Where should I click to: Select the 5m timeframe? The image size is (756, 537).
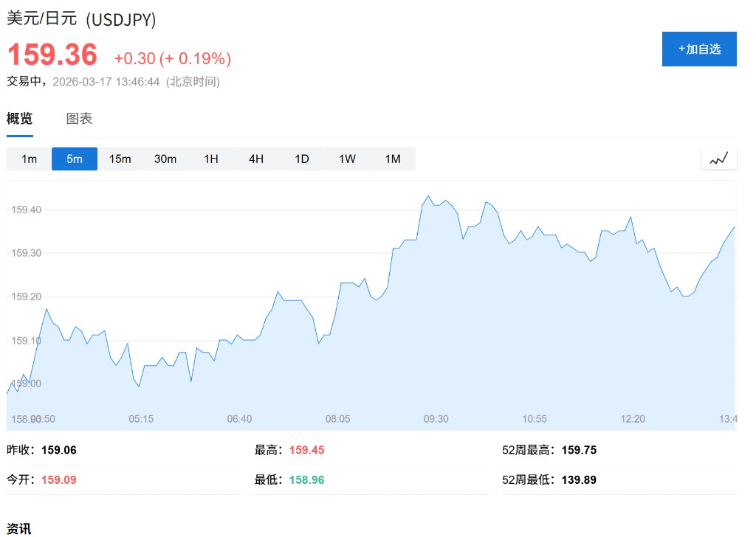75,159
